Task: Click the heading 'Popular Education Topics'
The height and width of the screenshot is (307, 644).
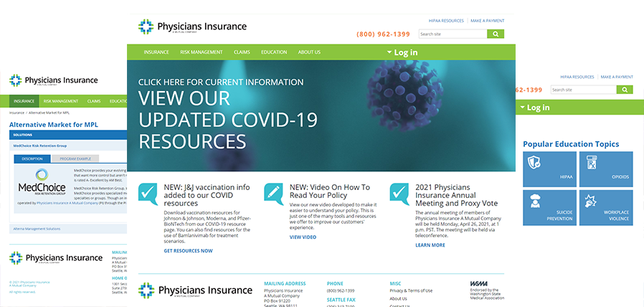Action: (571, 144)
